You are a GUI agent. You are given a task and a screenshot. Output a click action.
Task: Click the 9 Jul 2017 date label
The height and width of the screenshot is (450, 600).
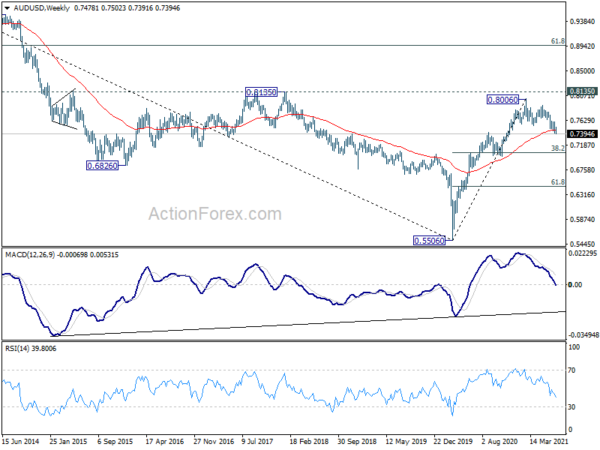pyautogui.click(x=258, y=442)
